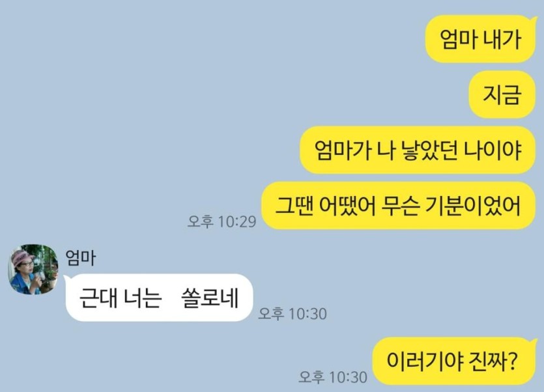The image size is (544, 392).
Task: Open 엄마's profile picture
Action: coord(33,270)
